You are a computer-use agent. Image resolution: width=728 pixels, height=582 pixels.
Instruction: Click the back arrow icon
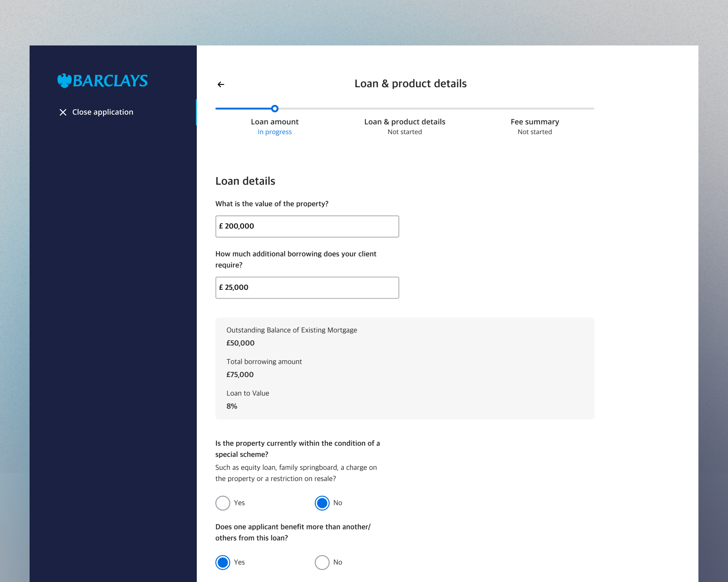point(221,84)
